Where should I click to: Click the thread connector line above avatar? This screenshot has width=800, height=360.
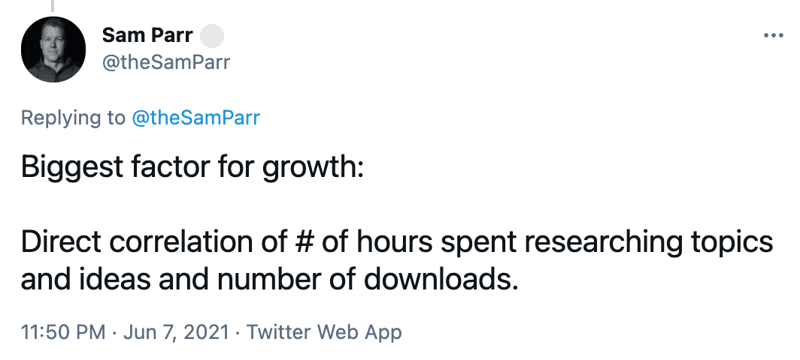(x=52, y=6)
